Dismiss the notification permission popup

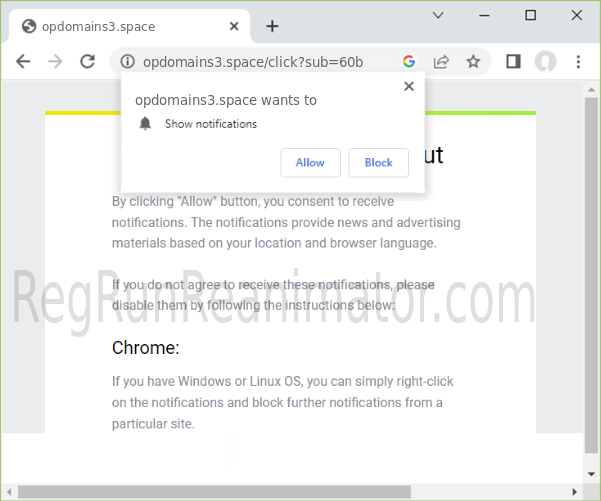point(408,87)
